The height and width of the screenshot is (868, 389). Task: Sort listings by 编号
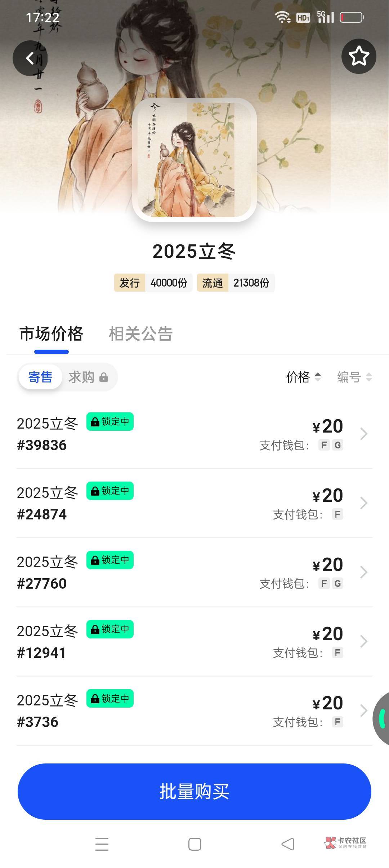(x=354, y=377)
